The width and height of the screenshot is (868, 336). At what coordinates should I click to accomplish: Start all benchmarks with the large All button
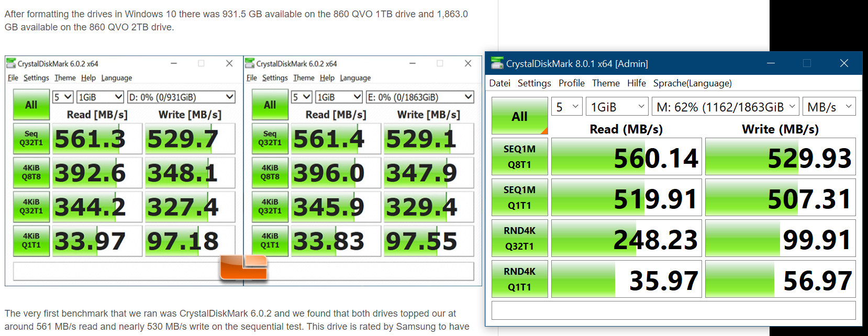[519, 116]
